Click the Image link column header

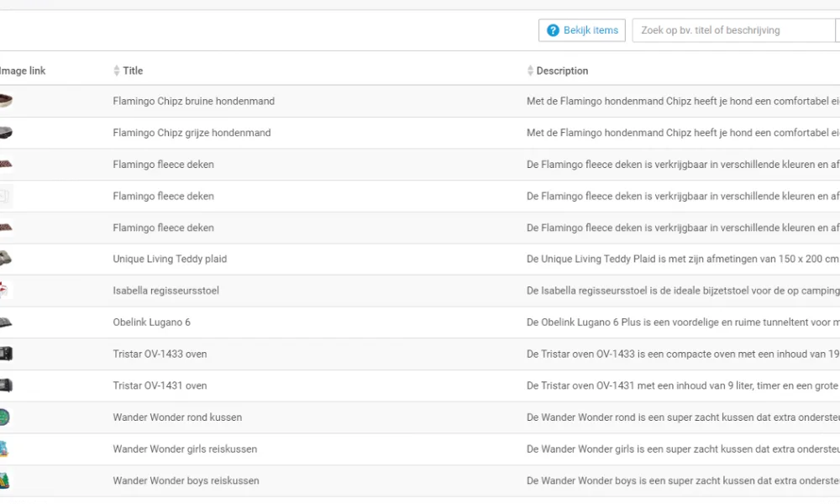(24, 71)
